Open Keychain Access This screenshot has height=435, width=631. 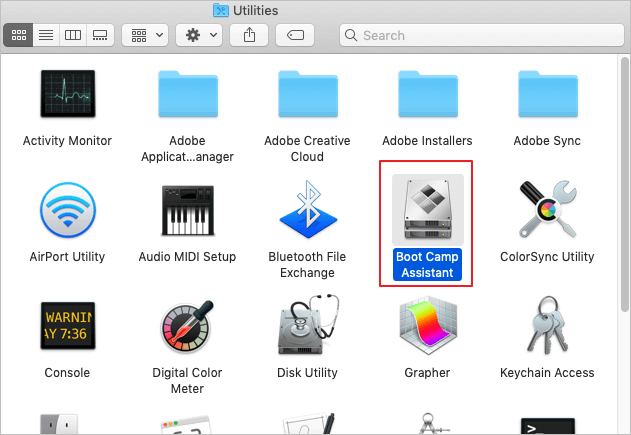coord(547,328)
